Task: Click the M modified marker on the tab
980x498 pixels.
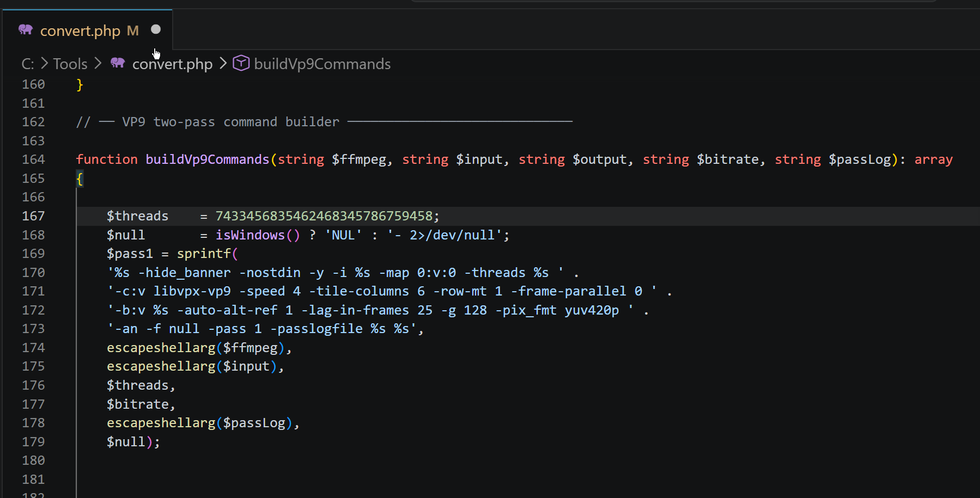Action: pyautogui.click(x=133, y=30)
